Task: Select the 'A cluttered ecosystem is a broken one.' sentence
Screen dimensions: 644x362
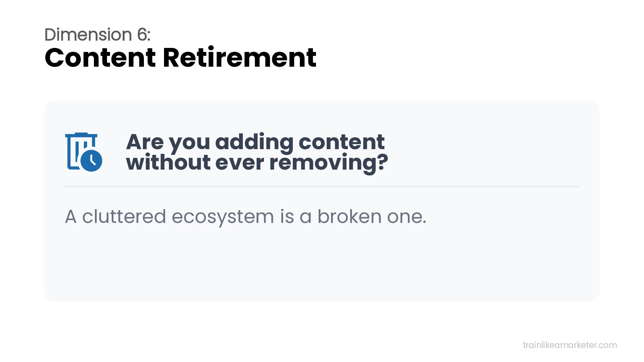Action: click(x=246, y=217)
